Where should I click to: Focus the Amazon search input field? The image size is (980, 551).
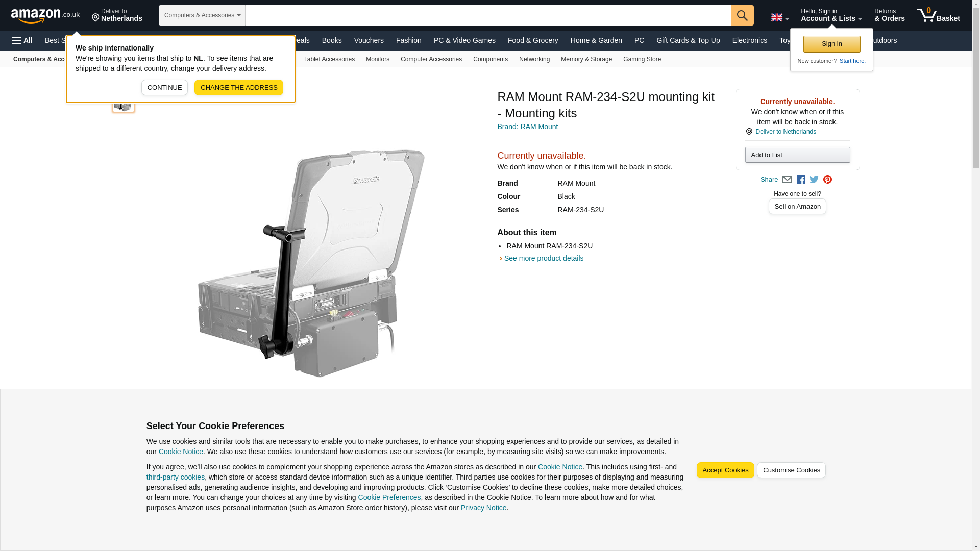[x=488, y=15]
